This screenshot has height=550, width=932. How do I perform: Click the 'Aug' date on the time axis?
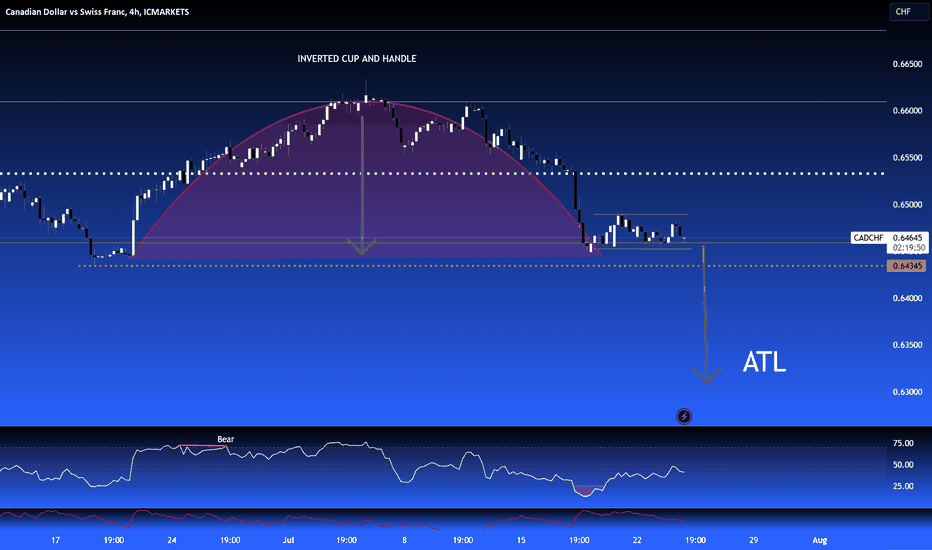(x=820, y=540)
